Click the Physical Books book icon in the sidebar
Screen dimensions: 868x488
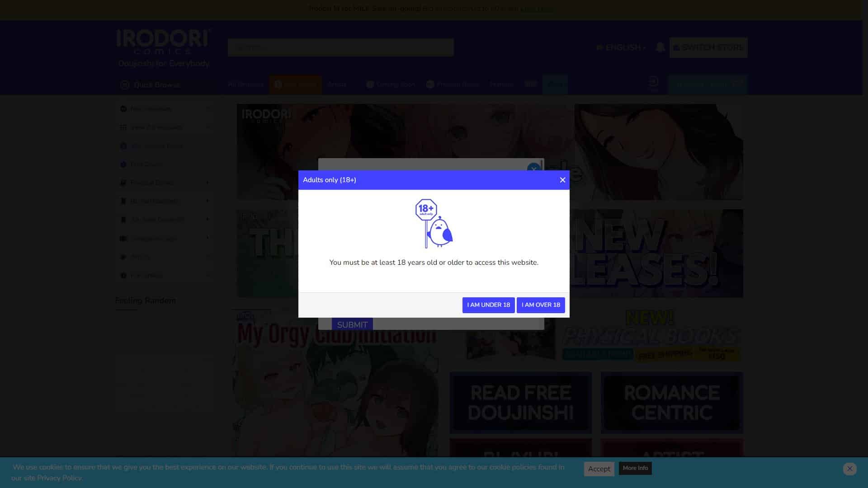click(x=123, y=183)
